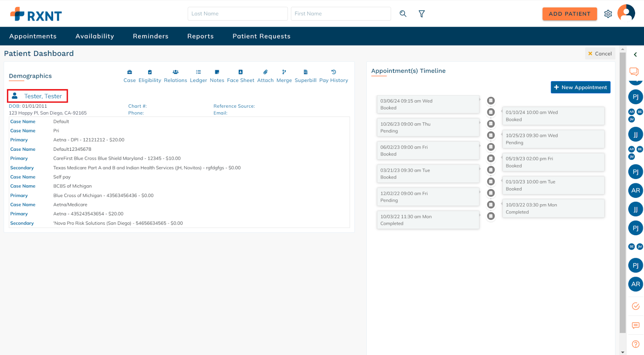Open the Reports tab

click(x=200, y=36)
